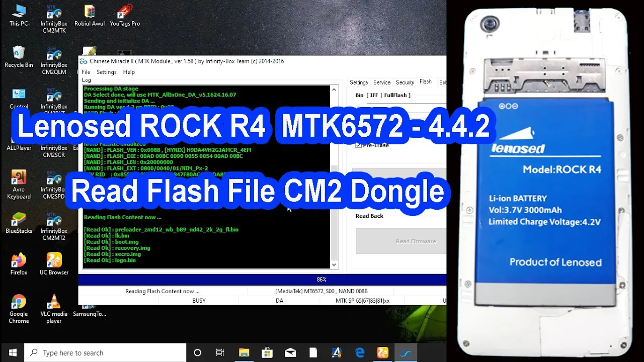Screen dimensions: 644x362
Task: Open Microsoft Edge from taskbar
Action: (360, 352)
